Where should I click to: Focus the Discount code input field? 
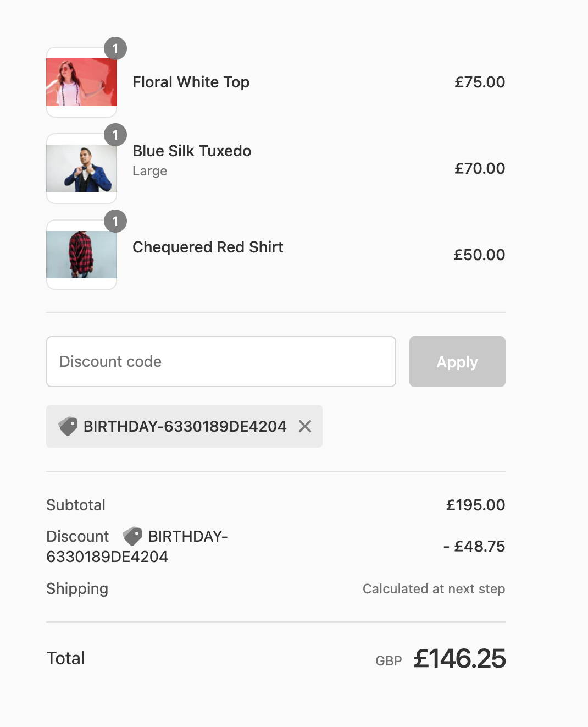[x=221, y=362]
